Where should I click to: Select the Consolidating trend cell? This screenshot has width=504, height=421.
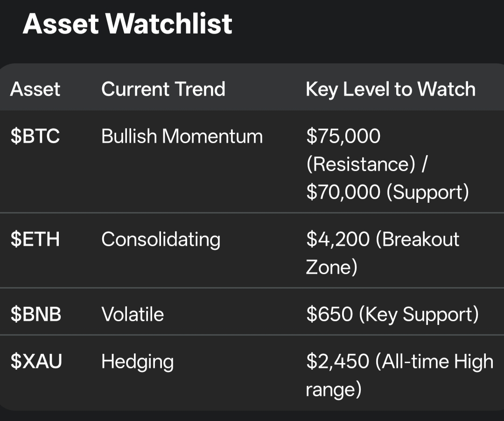click(161, 239)
